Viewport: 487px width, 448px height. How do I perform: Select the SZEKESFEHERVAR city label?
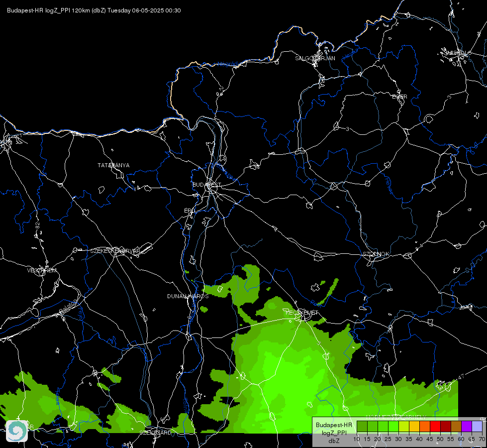click(114, 251)
